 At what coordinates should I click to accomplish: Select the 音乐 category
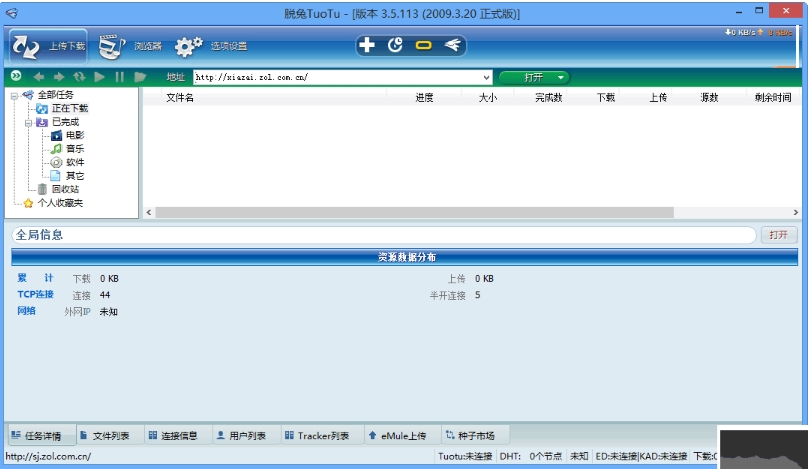coord(75,149)
